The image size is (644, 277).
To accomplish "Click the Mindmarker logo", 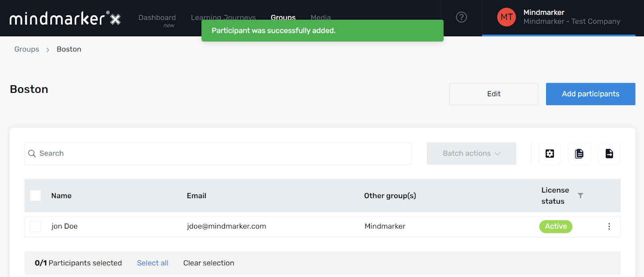I will coord(65,18).
